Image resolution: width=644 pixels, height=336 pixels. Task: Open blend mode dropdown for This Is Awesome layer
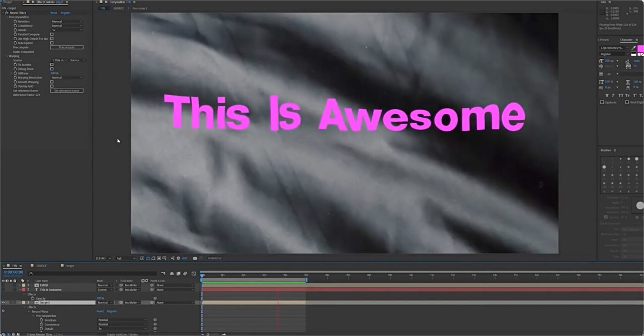pos(105,290)
